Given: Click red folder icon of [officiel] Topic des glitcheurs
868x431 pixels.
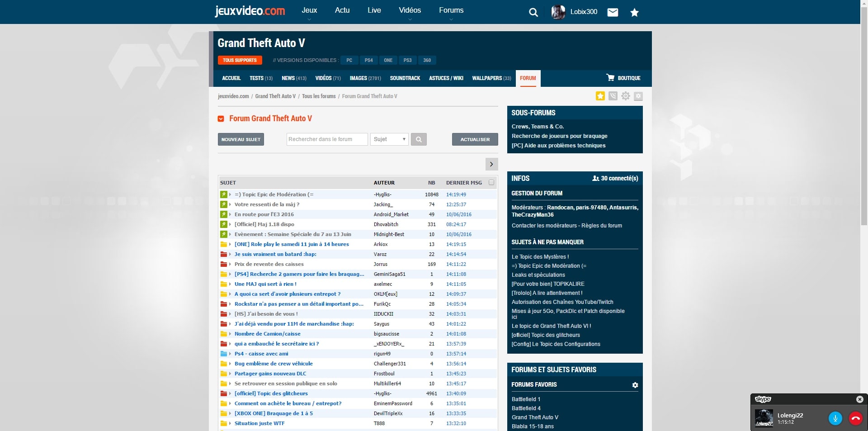Looking at the screenshot, I should pyautogui.click(x=223, y=393).
